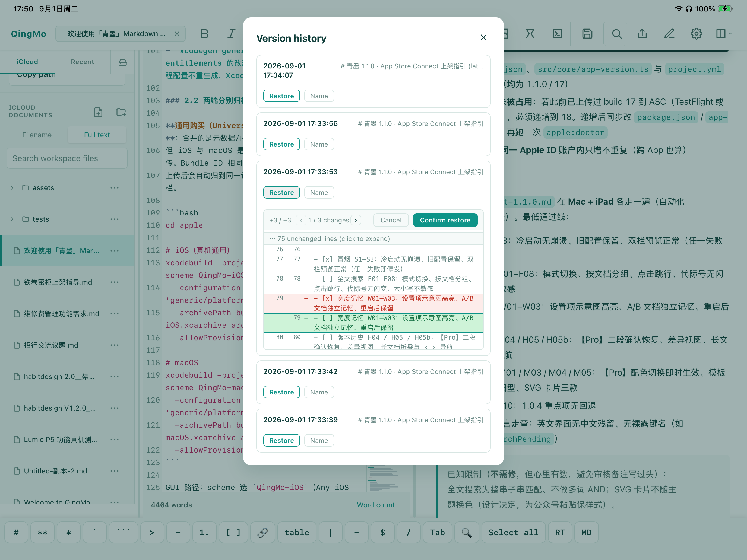Click the pencil edit mode icon
Screen dimensions: 747x560
point(669,34)
